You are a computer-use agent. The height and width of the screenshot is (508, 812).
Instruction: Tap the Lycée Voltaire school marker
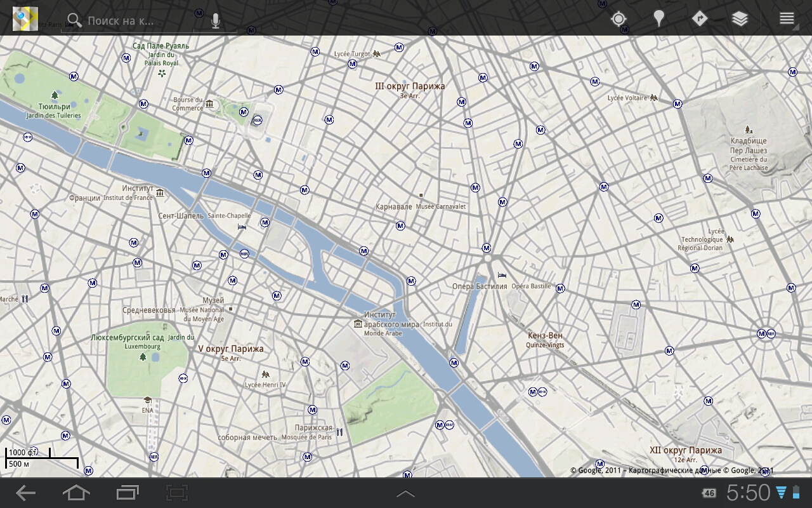653,98
